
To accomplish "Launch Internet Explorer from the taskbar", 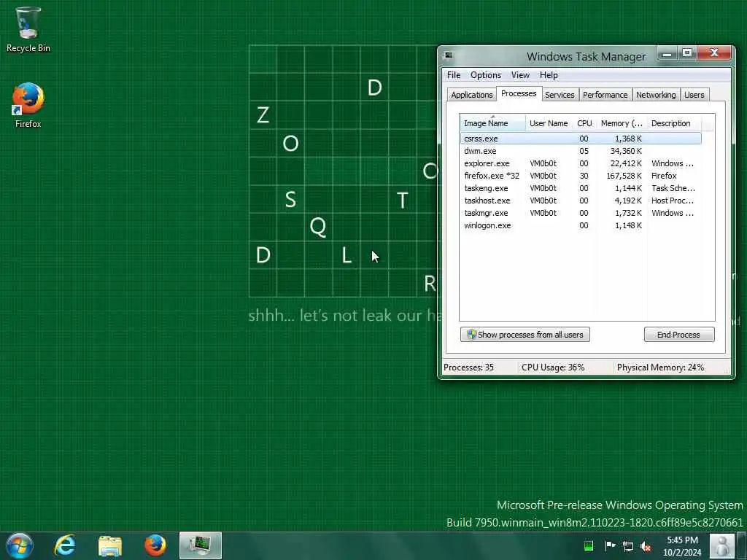I will [x=65, y=545].
